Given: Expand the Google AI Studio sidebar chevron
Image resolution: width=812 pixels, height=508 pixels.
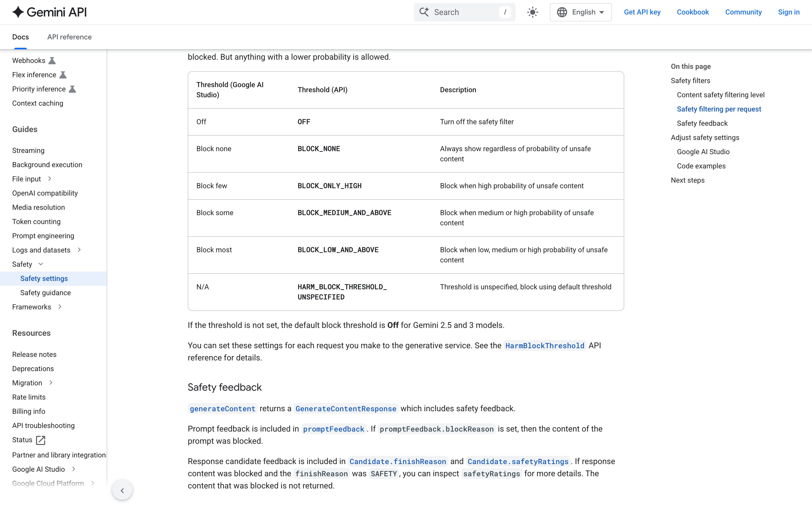Looking at the screenshot, I should 74,469.
